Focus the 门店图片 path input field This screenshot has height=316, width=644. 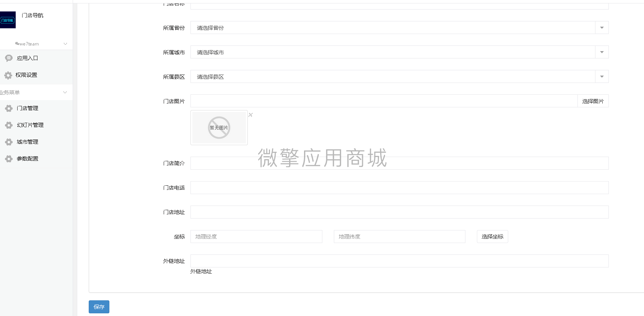click(x=384, y=101)
